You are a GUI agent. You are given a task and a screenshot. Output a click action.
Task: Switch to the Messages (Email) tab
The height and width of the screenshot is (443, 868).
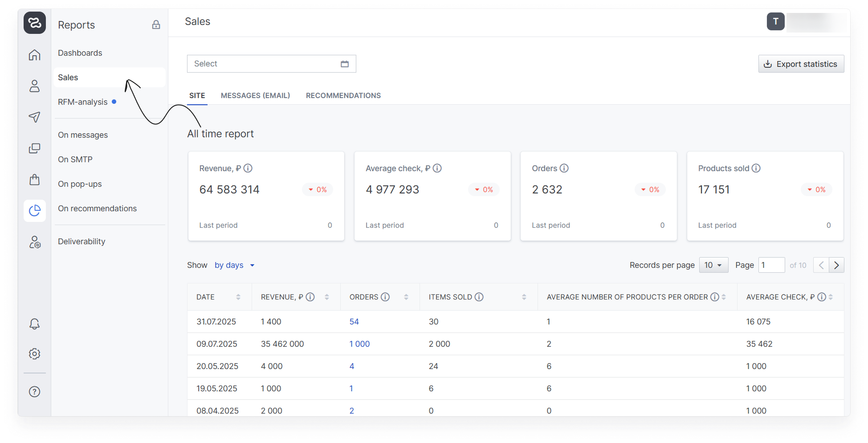[255, 96]
